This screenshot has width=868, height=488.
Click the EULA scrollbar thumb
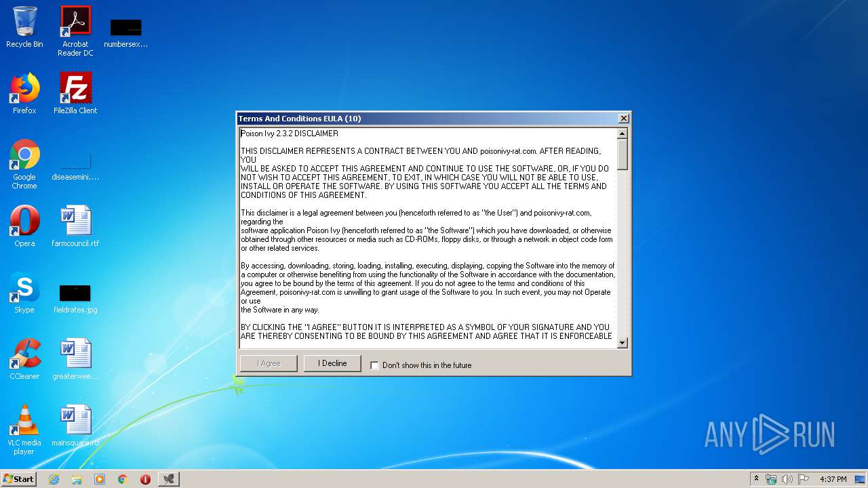pos(623,154)
